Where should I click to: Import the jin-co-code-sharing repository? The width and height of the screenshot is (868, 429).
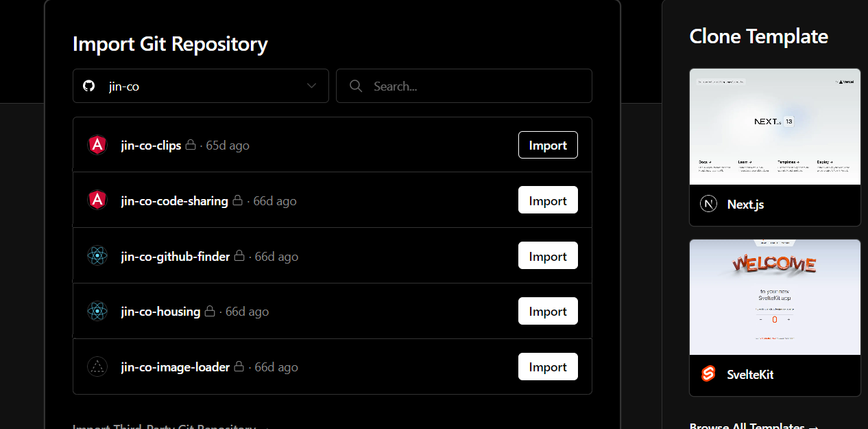tap(548, 200)
